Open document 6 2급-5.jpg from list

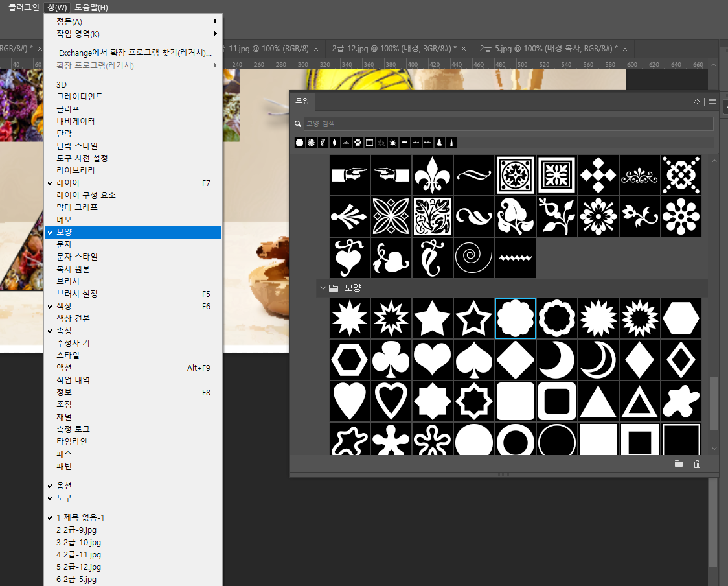(x=132, y=580)
